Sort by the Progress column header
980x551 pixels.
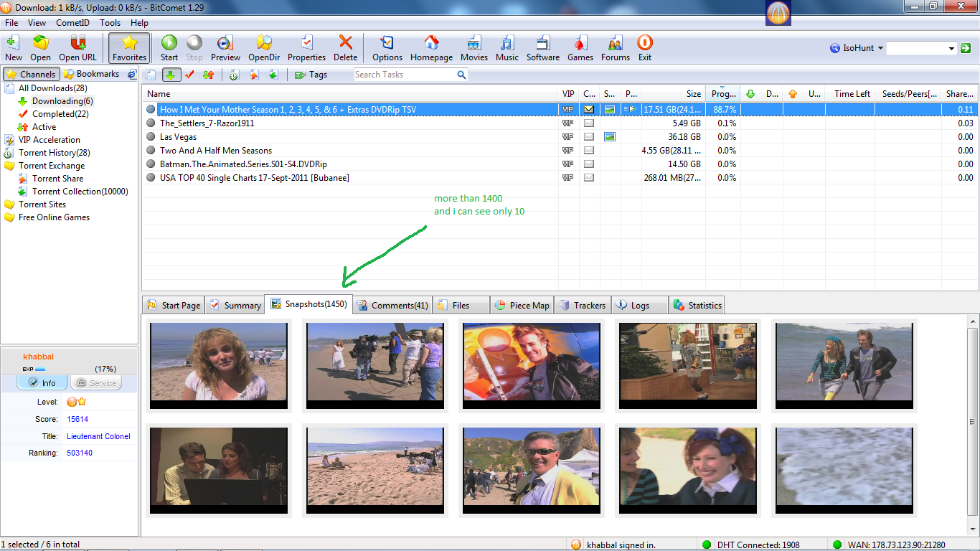point(723,94)
